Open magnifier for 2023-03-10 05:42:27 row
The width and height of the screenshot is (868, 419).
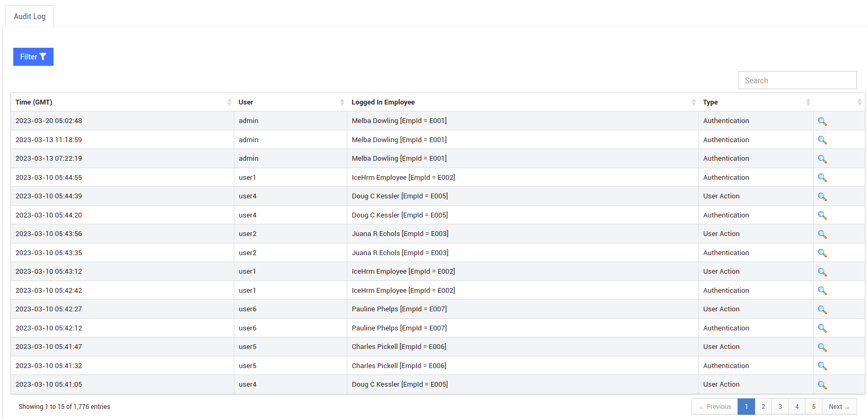(x=822, y=310)
